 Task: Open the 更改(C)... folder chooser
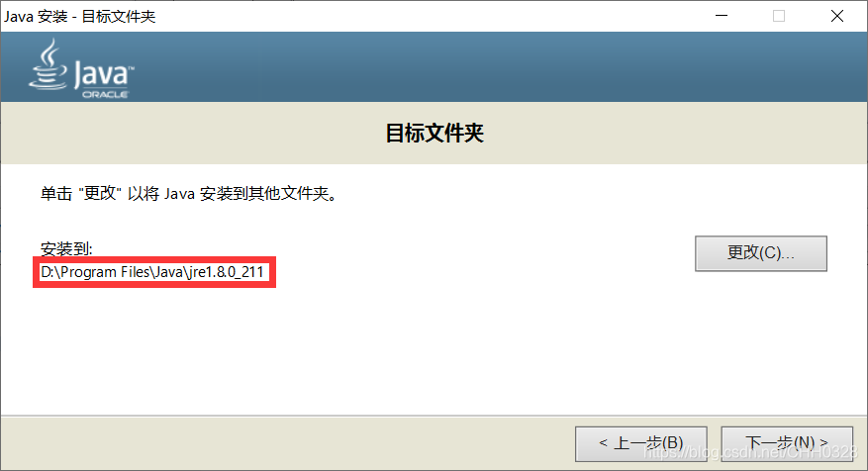pyautogui.click(x=761, y=253)
